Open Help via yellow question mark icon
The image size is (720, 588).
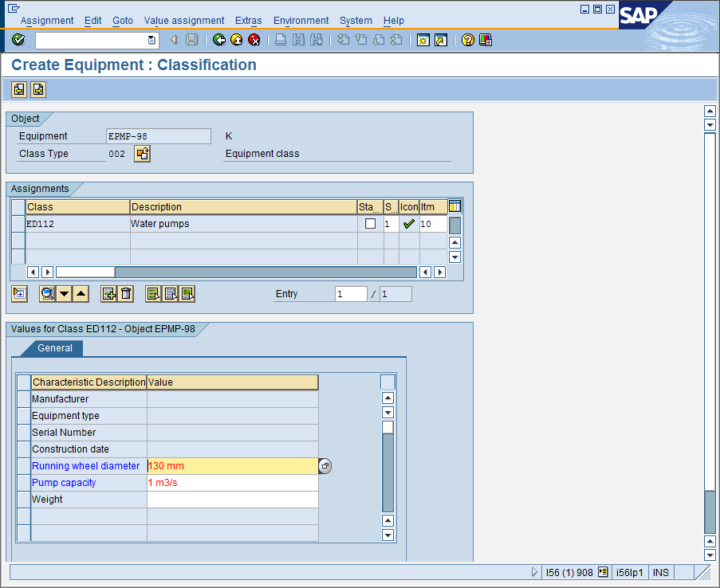(467, 41)
